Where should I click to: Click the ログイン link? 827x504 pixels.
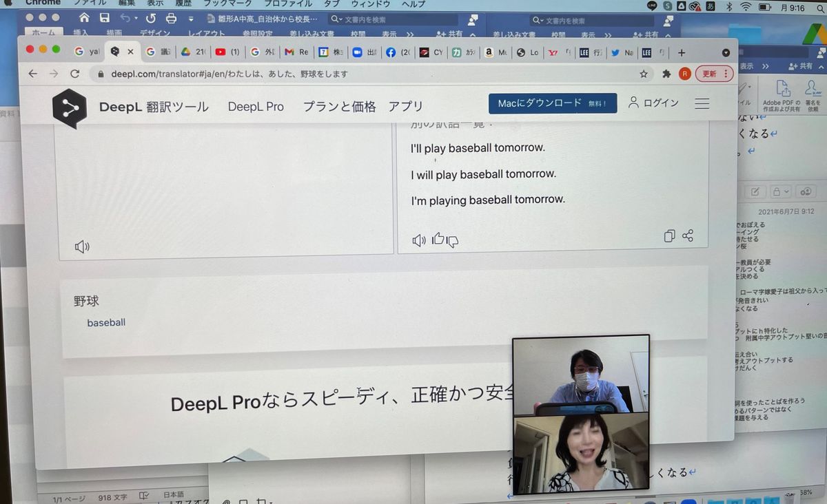point(653,103)
